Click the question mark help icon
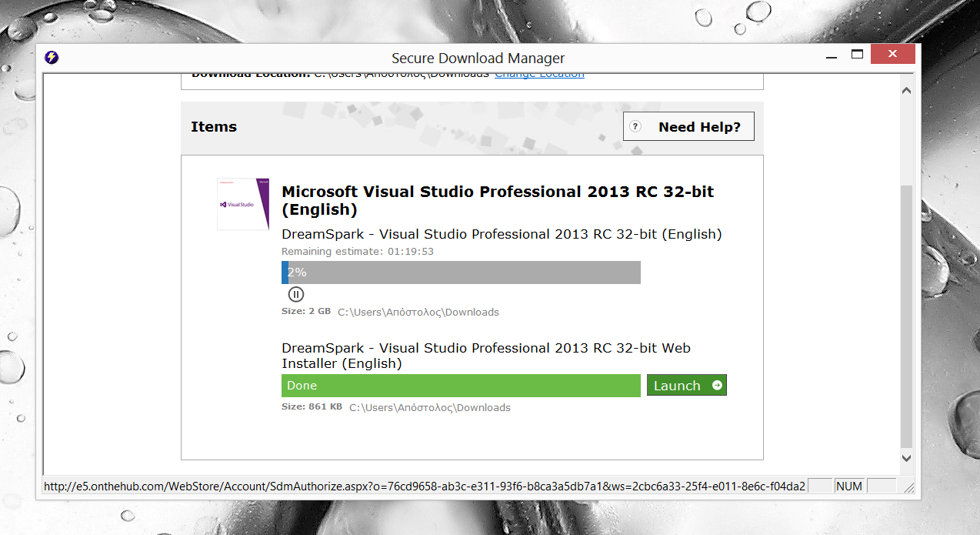 coord(635,127)
